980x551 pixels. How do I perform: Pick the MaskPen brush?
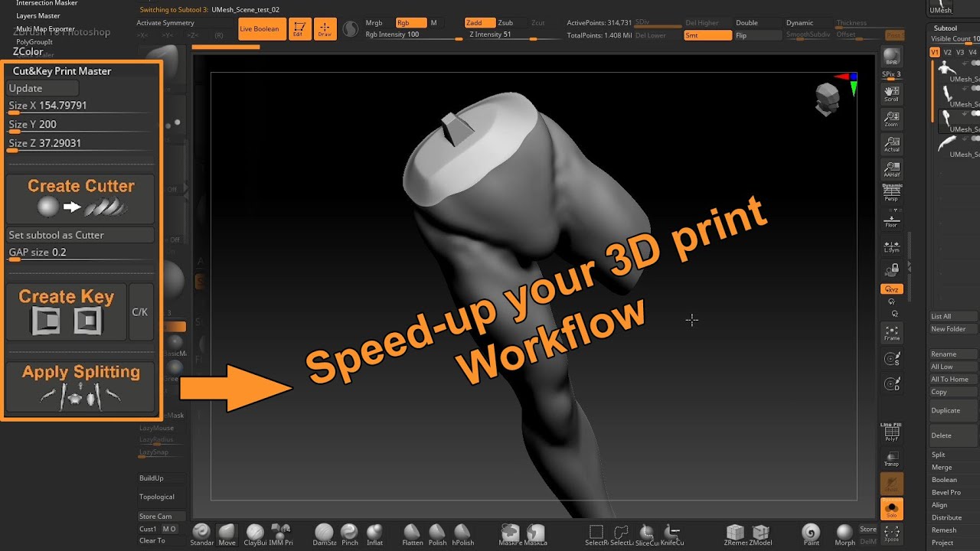(510, 534)
